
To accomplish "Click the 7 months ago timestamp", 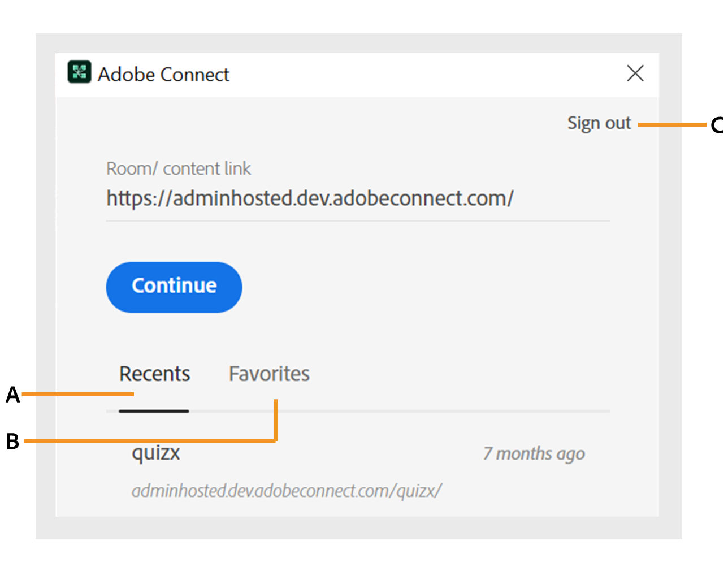I will (x=534, y=453).
